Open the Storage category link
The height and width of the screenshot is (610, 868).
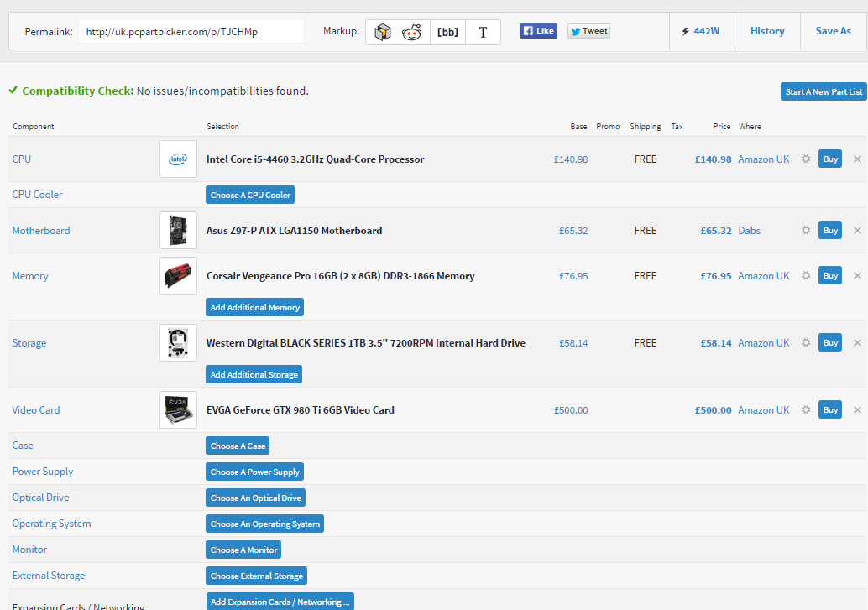tap(29, 342)
